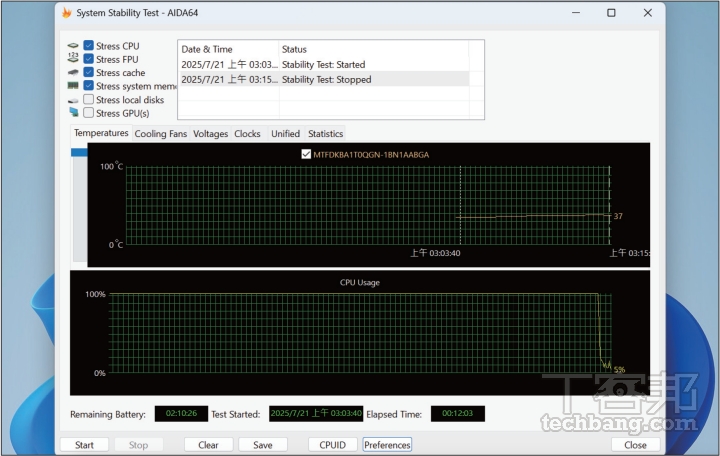Click the Date & Time column header

pyautogui.click(x=227, y=49)
